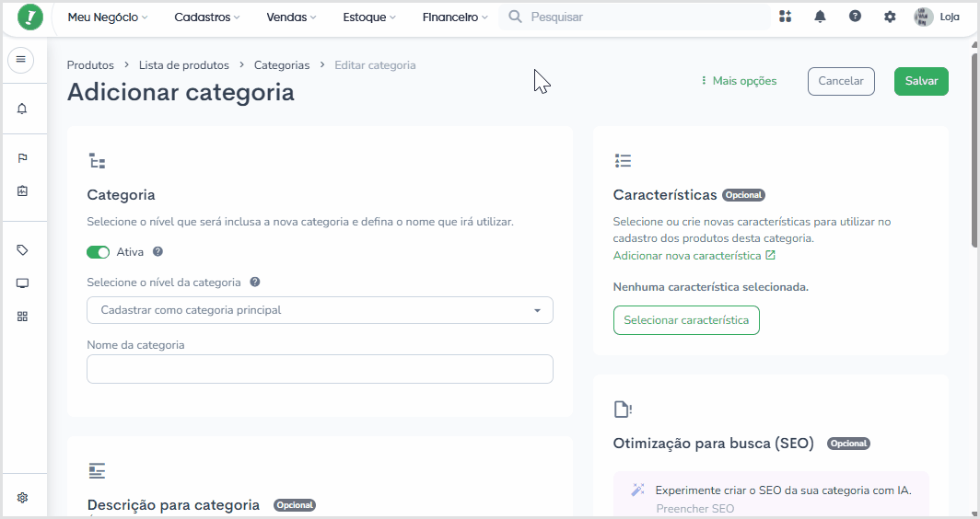The height and width of the screenshot is (519, 980).
Task: Click external link icon after Adicionar nova característica
Action: tap(771, 255)
